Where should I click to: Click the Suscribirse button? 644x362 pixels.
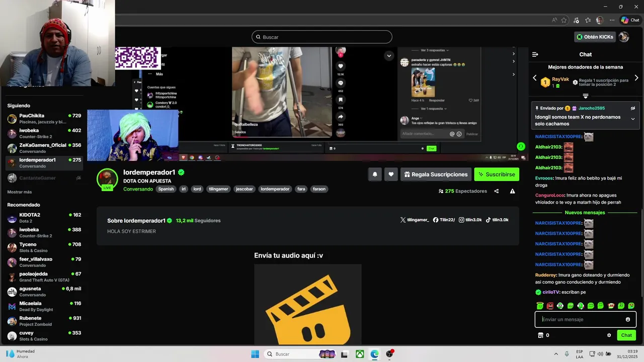coord(497,174)
